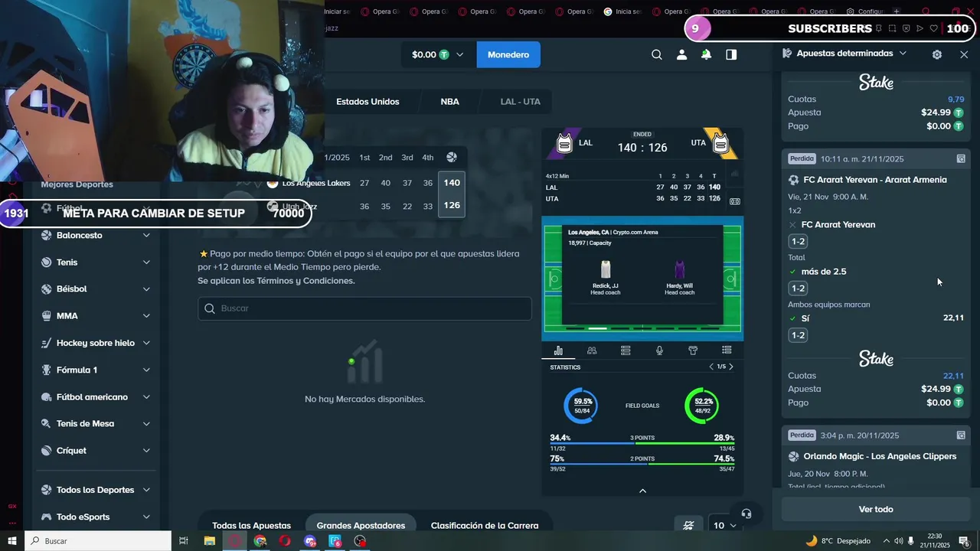Open Orlando Magic - Los Angeles Clippers match
Viewport: 980px width, 551px height.
tap(880, 456)
